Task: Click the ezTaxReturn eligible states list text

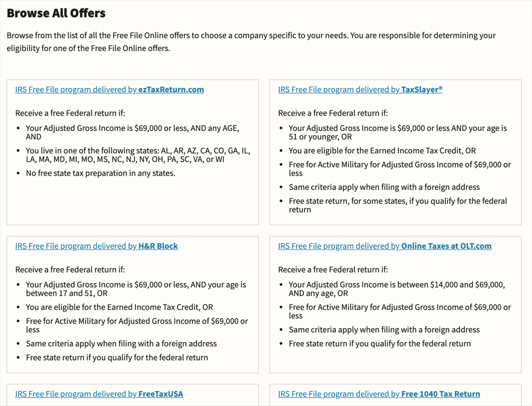Action: pyautogui.click(x=138, y=155)
